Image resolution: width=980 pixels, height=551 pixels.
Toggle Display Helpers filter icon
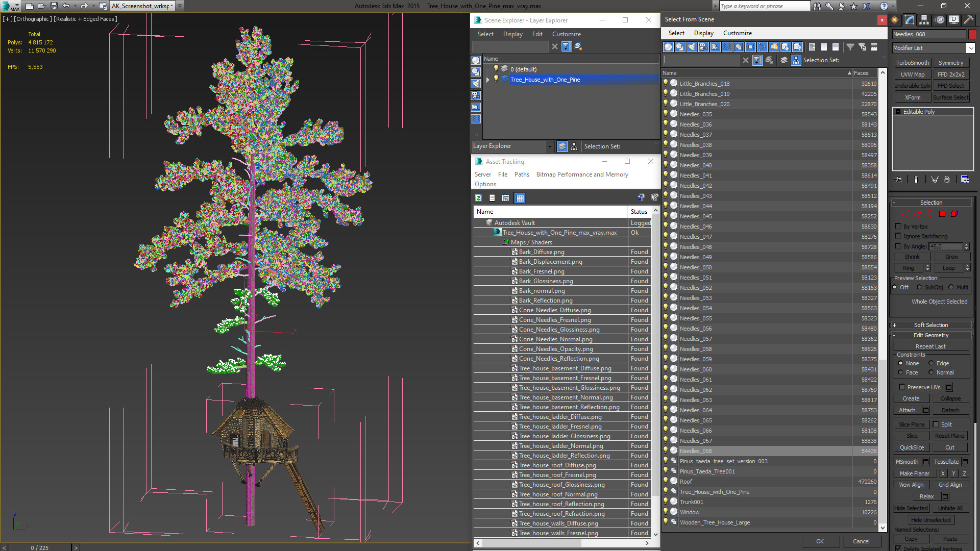[x=715, y=47]
